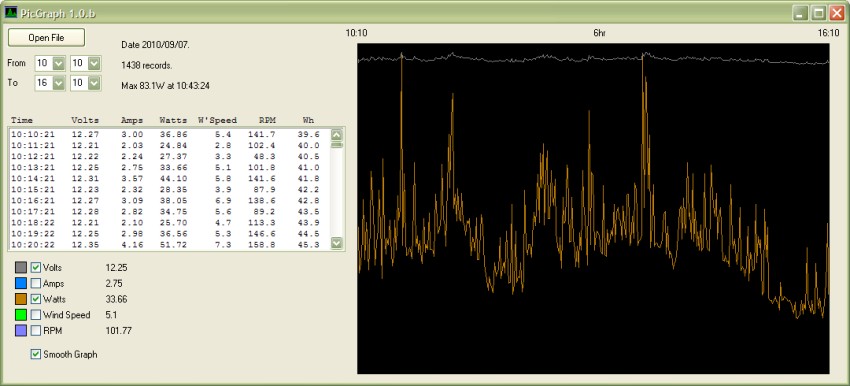This screenshot has height=386, width=850.
Task: Toggle the Volts checkbox
Action: point(36,267)
